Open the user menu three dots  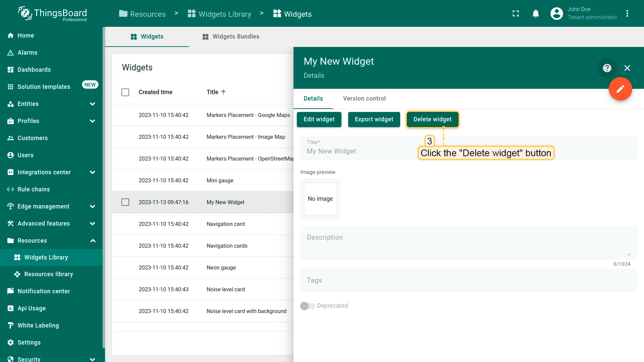(627, 13)
